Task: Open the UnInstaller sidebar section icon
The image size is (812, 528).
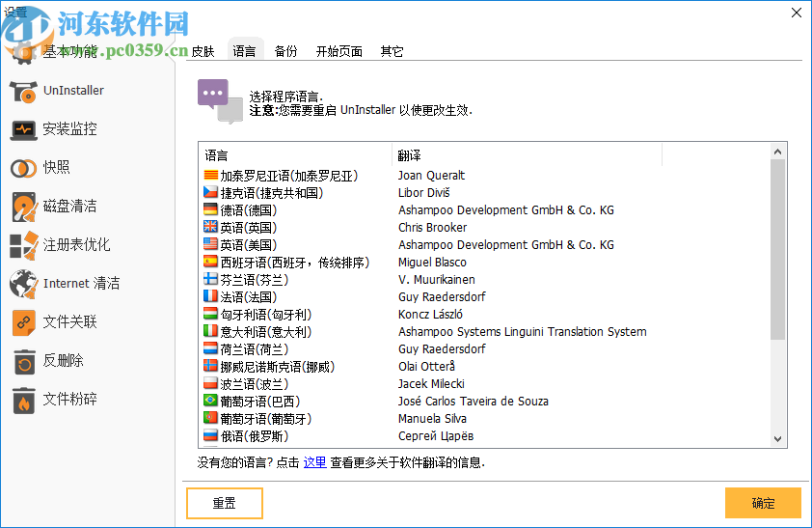Action: click(23, 91)
